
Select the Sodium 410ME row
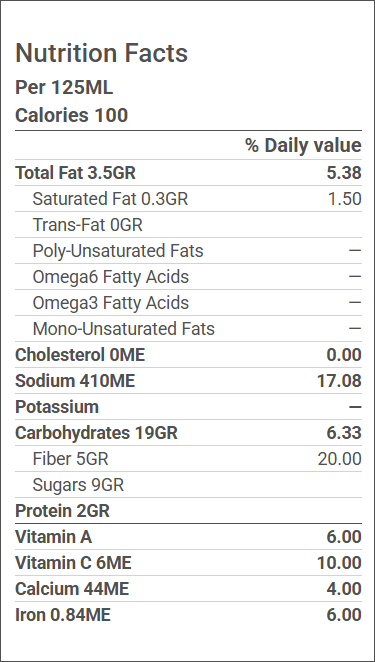(188, 381)
